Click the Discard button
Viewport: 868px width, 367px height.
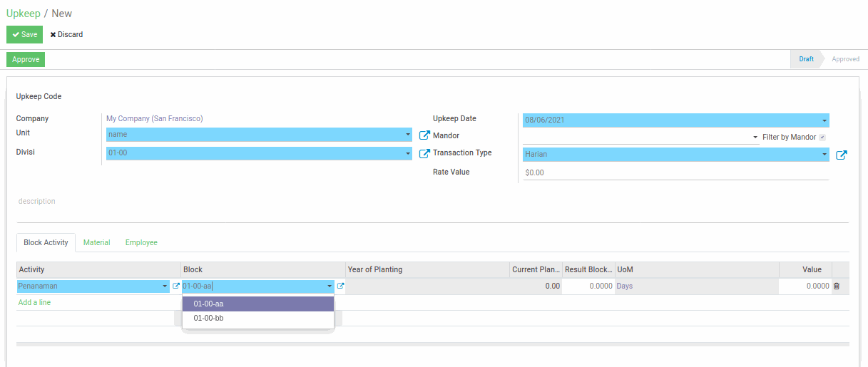pyautogui.click(x=66, y=34)
